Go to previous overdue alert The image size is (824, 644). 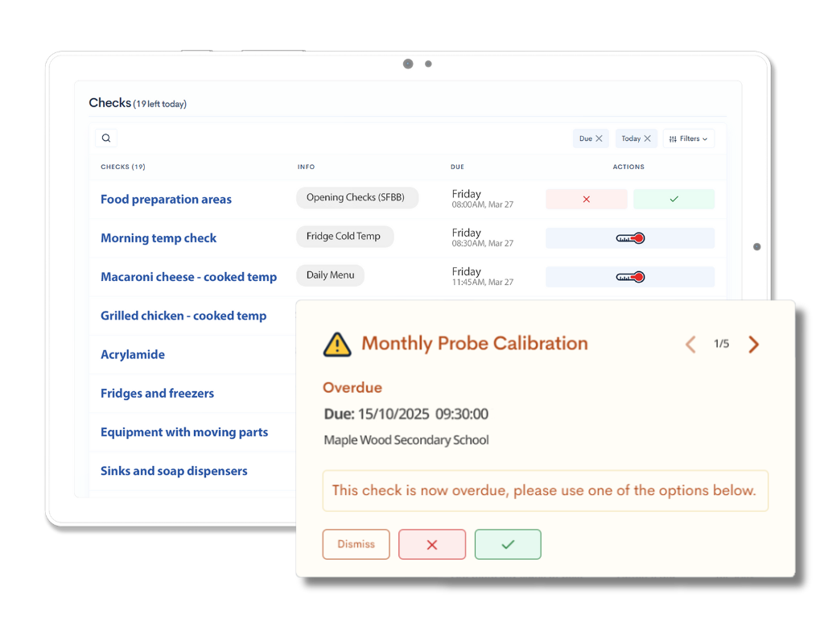(691, 345)
